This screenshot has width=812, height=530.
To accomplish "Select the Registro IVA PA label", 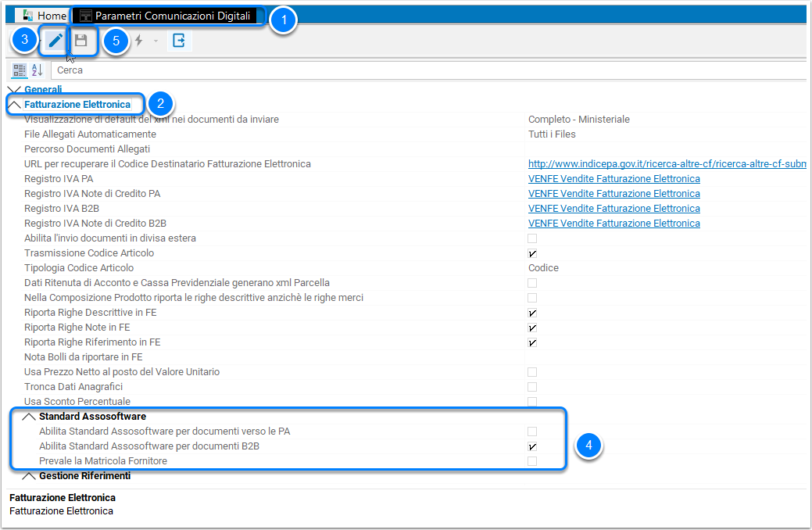I will pos(59,179).
